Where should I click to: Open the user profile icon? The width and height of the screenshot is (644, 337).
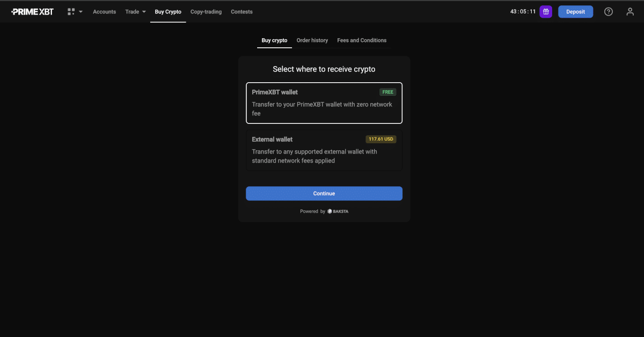coord(630,12)
